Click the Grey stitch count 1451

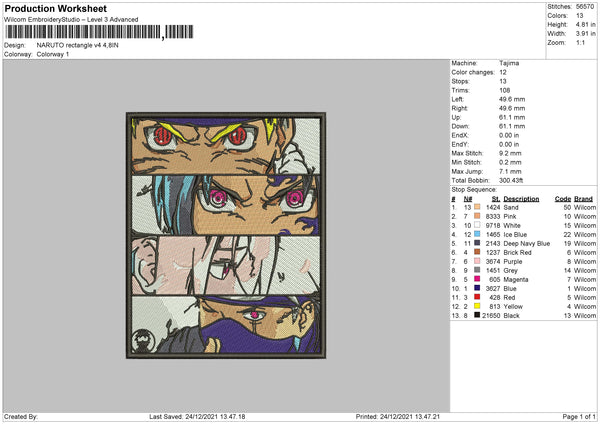click(493, 271)
